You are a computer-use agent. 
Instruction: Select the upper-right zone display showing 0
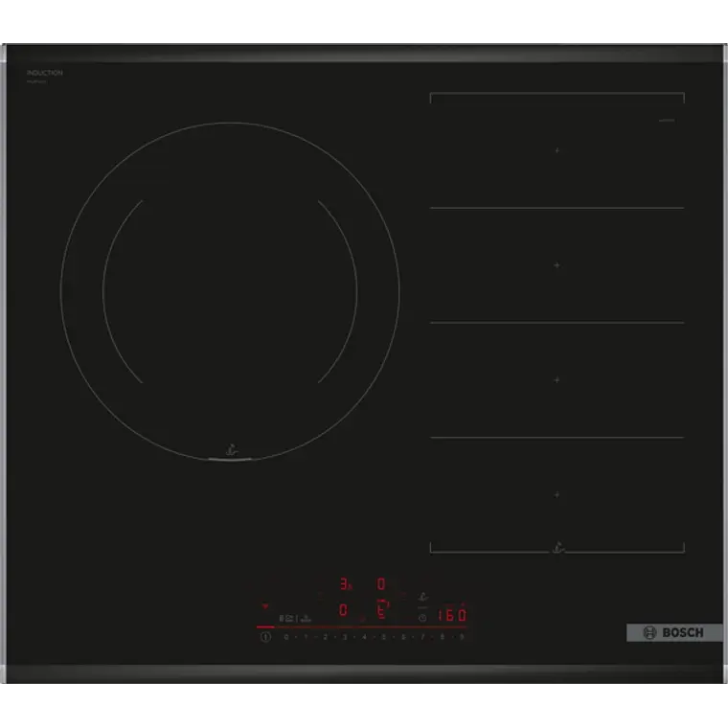click(380, 582)
